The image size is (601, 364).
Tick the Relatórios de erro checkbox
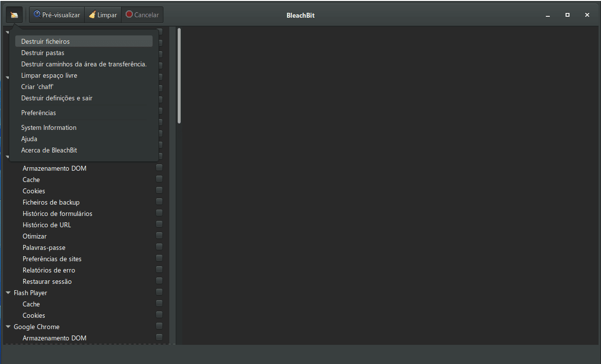coord(159,270)
